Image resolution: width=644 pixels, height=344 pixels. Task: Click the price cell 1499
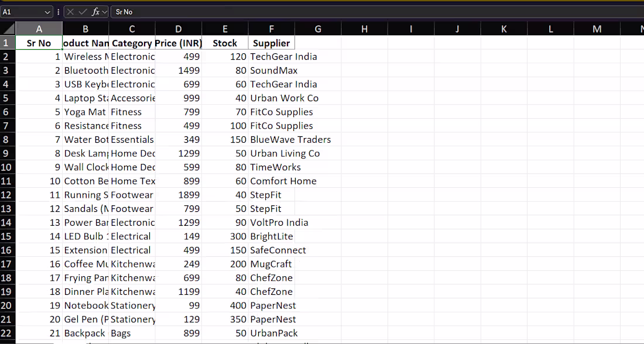[178, 71]
